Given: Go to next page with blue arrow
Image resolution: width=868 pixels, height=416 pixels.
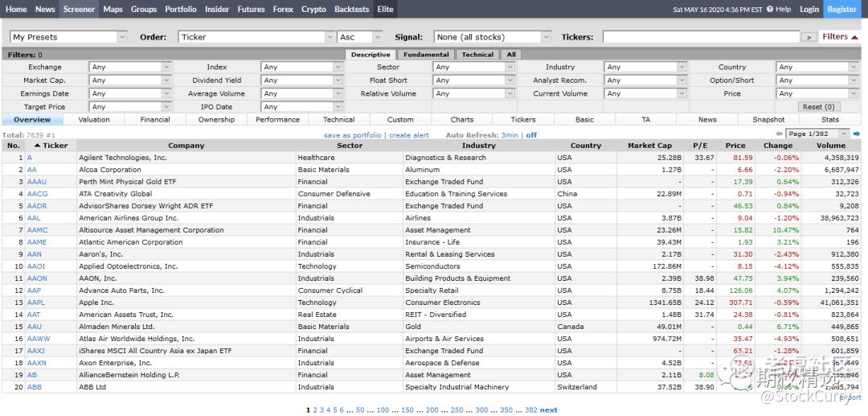Looking at the screenshot, I should pos(856,134).
